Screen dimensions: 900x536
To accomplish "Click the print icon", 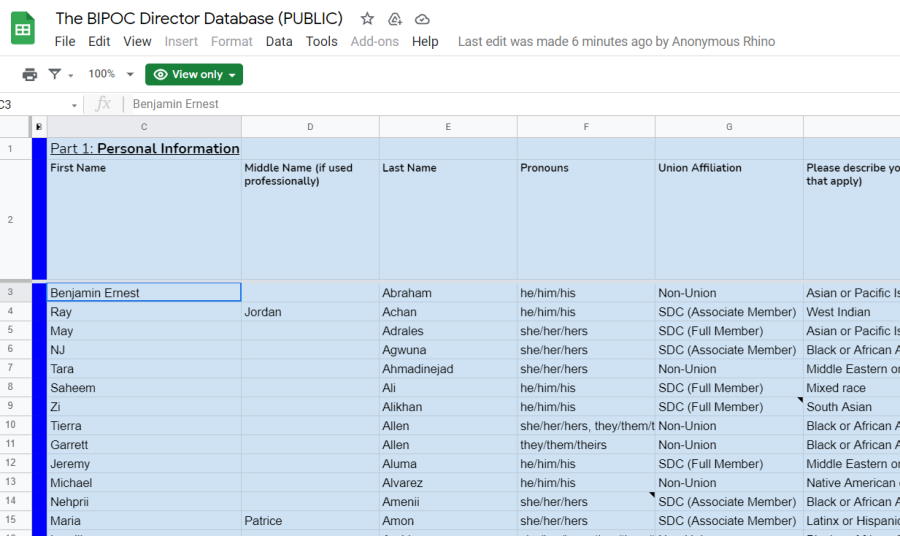I will [x=30, y=74].
